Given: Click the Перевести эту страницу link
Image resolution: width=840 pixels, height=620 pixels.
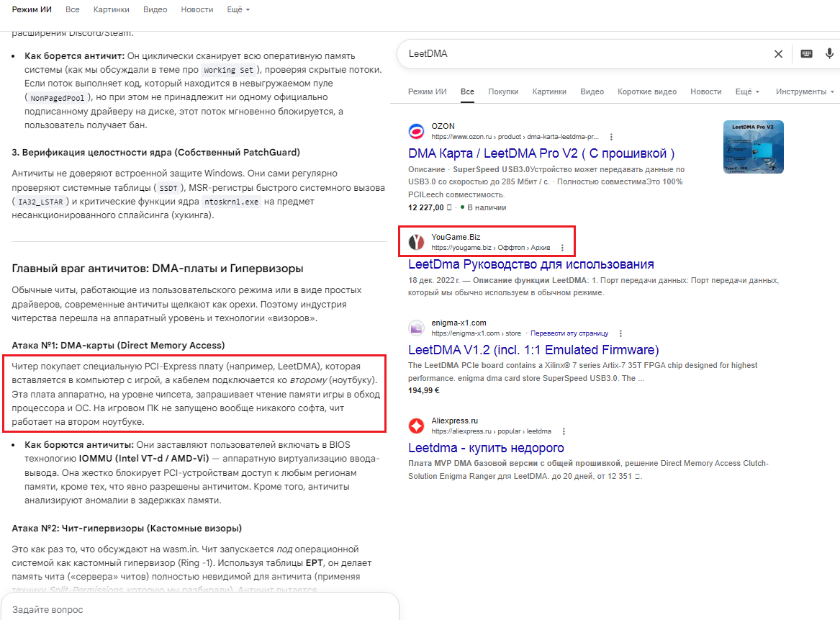Looking at the screenshot, I should coord(569,333).
